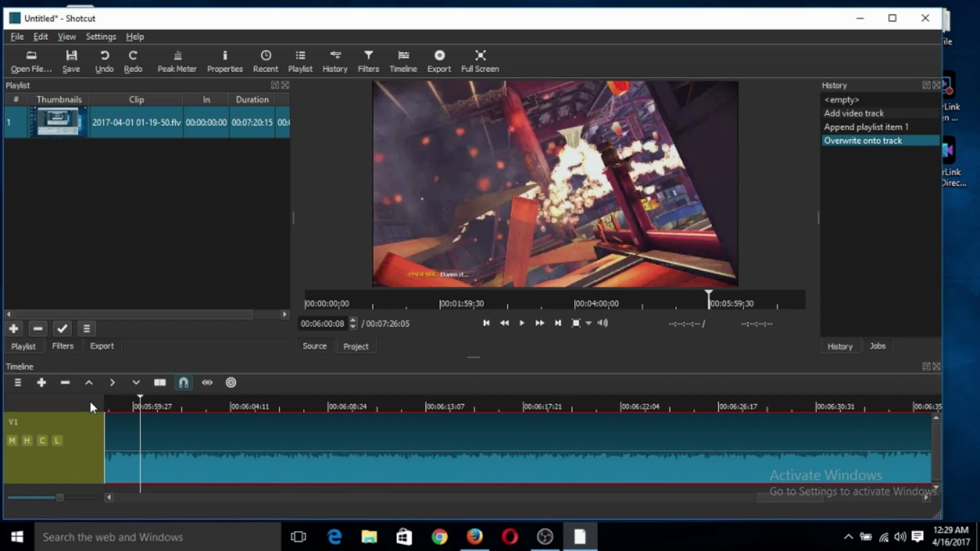Select History tab at bottom right
This screenshot has height=551, width=980.
(840, 346)
